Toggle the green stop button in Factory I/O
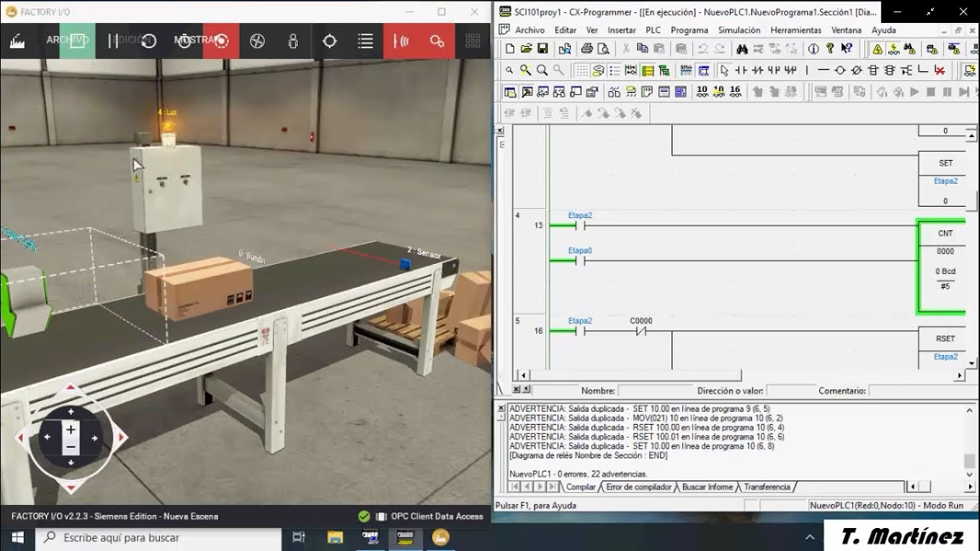Viewport: 980px width, 551px height. click(x=77, y=41)
